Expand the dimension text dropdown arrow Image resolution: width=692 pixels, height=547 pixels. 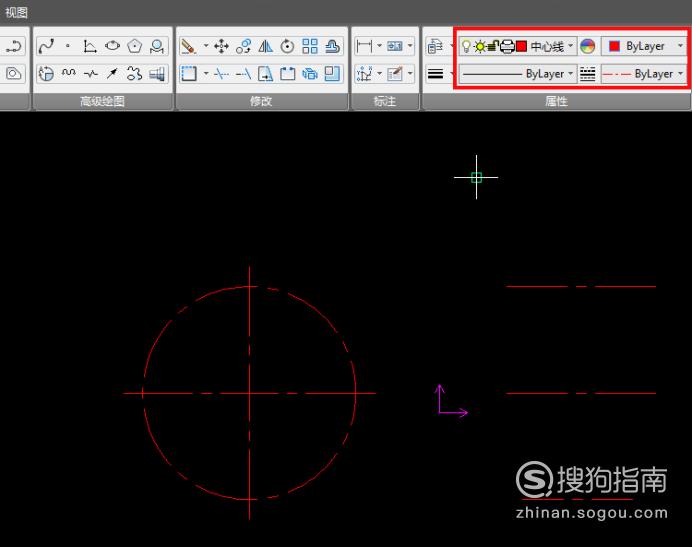click(x=410, y=46)
